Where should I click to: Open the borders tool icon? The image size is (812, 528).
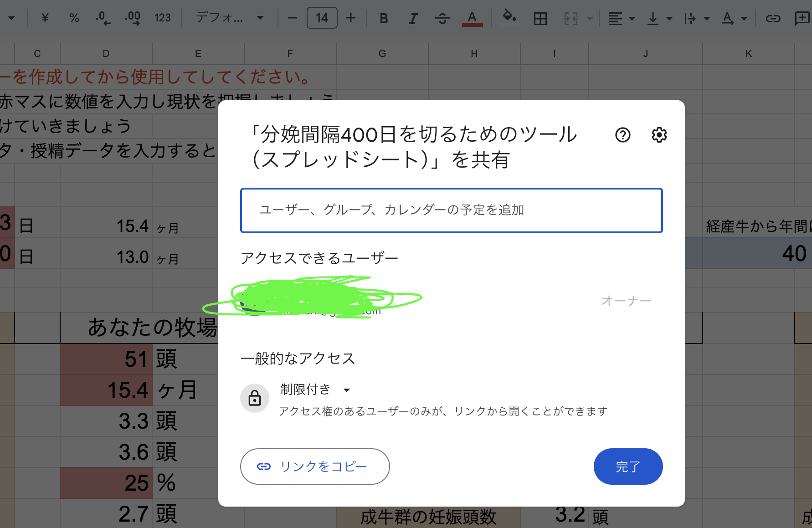(540, 19)
